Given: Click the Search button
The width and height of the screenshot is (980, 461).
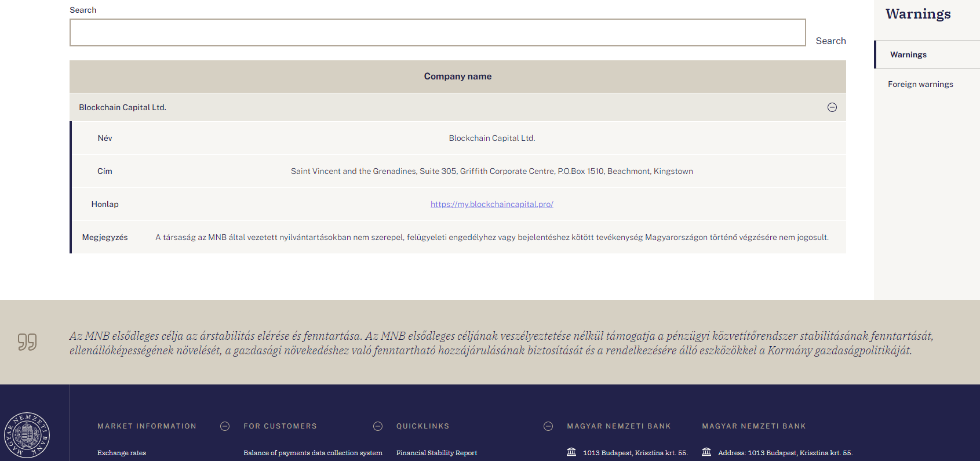Looking at the screenshot, I should tap(830, 41).
